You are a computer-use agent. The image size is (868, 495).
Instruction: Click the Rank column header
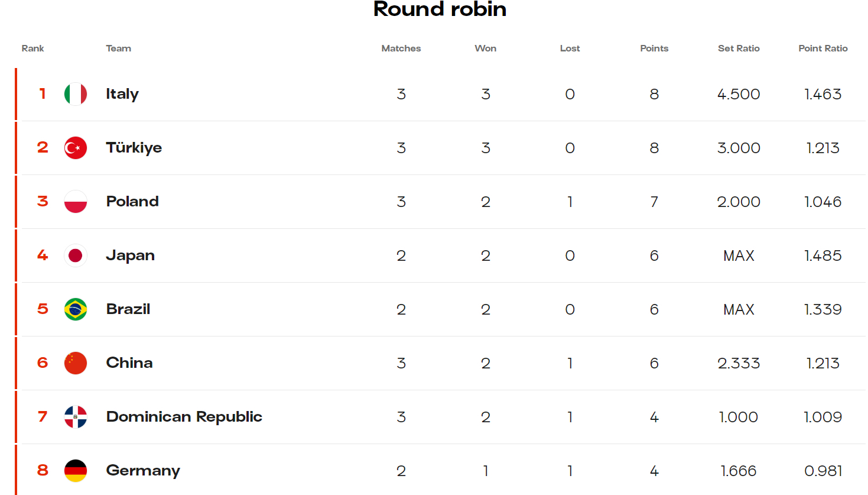pyautogui.click(x=32, y=48)
